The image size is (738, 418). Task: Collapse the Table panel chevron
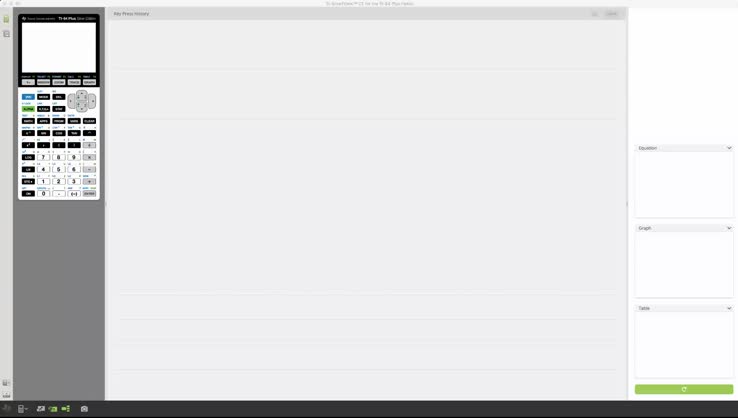[729, 308]
